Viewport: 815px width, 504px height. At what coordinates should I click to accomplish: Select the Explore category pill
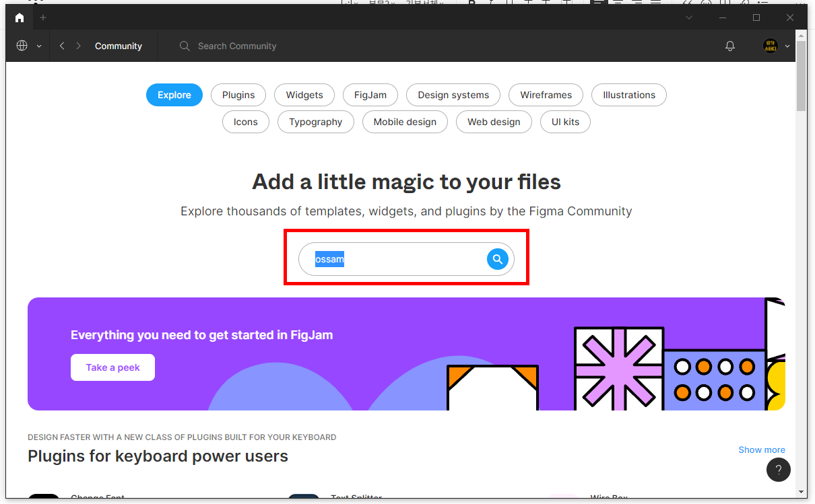pos(174,95)
